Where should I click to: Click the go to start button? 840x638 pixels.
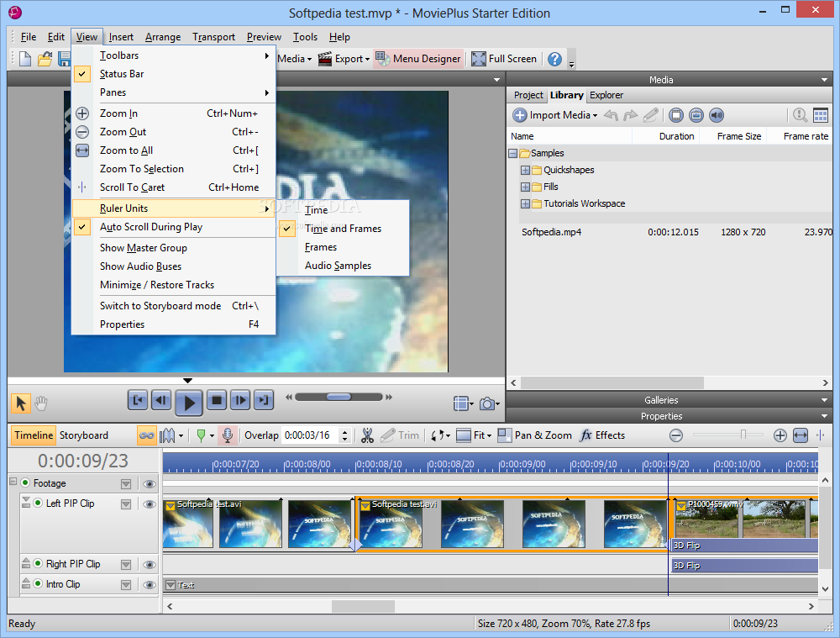pos(138,400)
